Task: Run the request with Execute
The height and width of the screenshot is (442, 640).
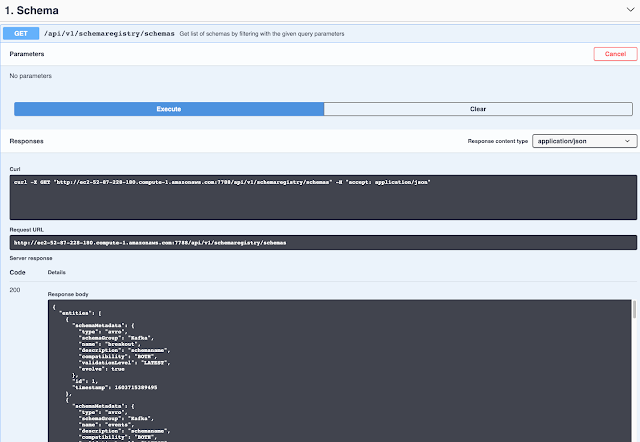Action: [168, 108]
